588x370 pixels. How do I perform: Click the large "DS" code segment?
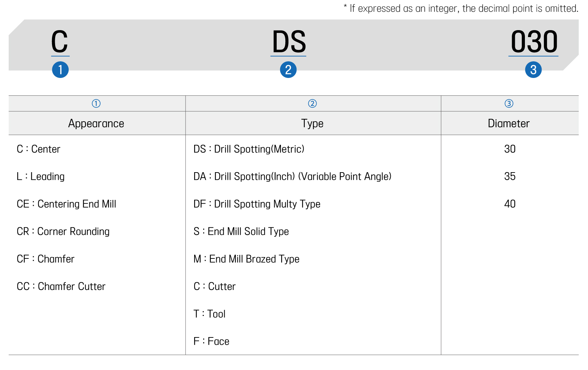289,42
